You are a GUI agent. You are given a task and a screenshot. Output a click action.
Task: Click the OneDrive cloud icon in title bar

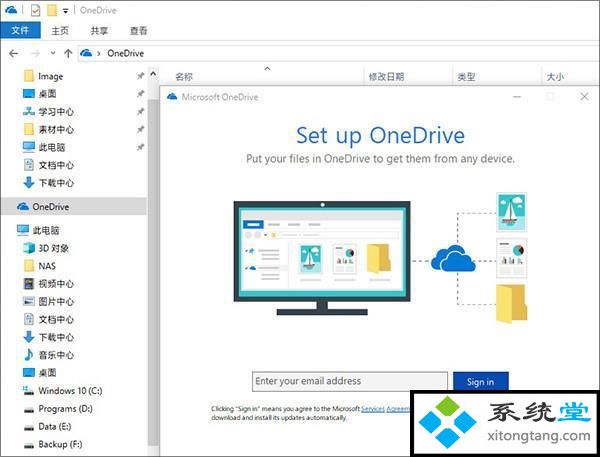click(x=11, y=10)
